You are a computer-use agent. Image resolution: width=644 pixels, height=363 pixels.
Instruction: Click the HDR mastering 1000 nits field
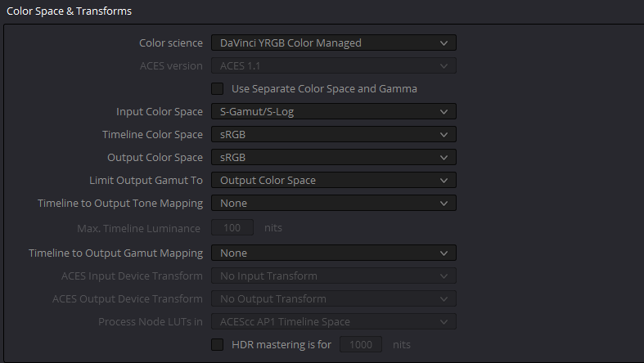361,344
